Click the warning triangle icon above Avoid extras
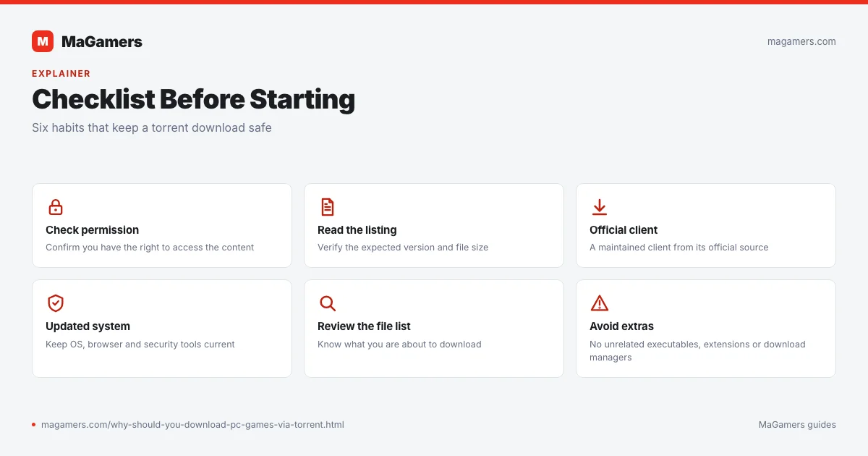This screenshot has height=456, width=868. [x=600, y=303]
